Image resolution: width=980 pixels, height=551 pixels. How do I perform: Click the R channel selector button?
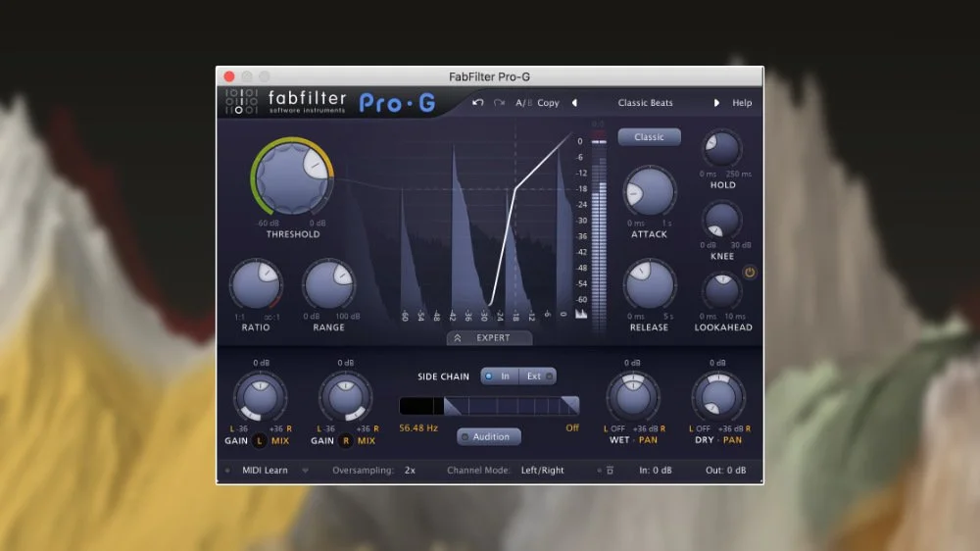[x=346, y=441]
